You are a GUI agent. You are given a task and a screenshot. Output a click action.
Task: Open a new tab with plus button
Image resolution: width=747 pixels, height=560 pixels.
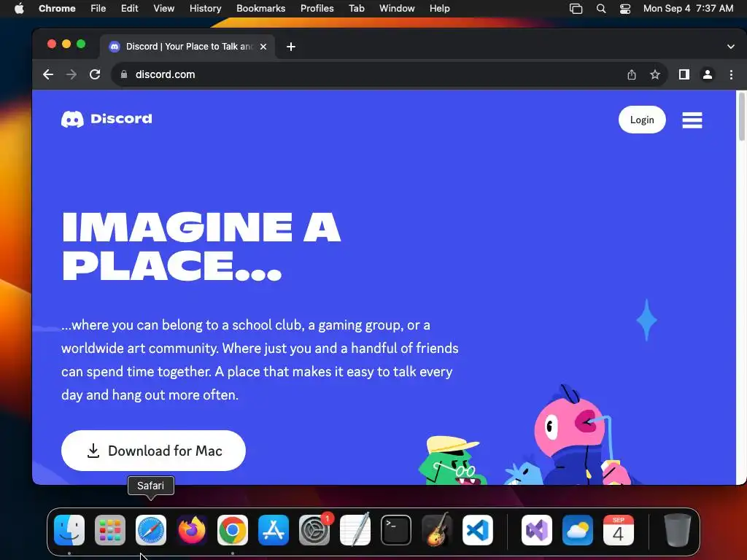tap(291, 47)
